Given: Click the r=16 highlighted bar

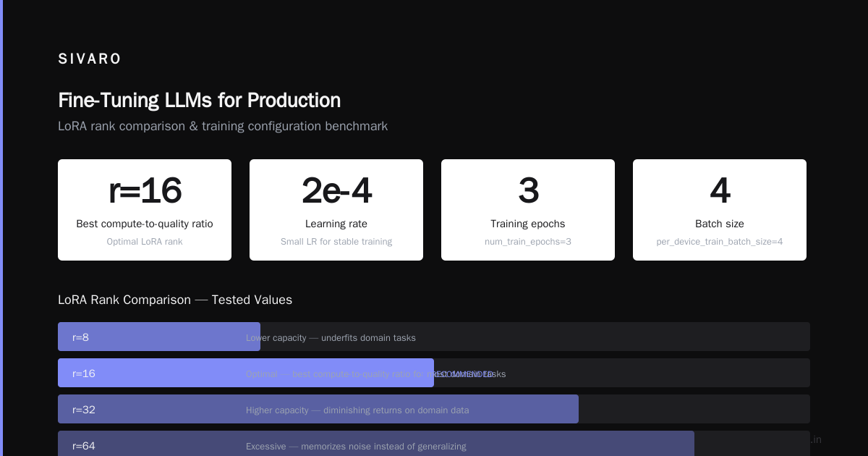Looking at the screenshot, I should click(246, 373).
